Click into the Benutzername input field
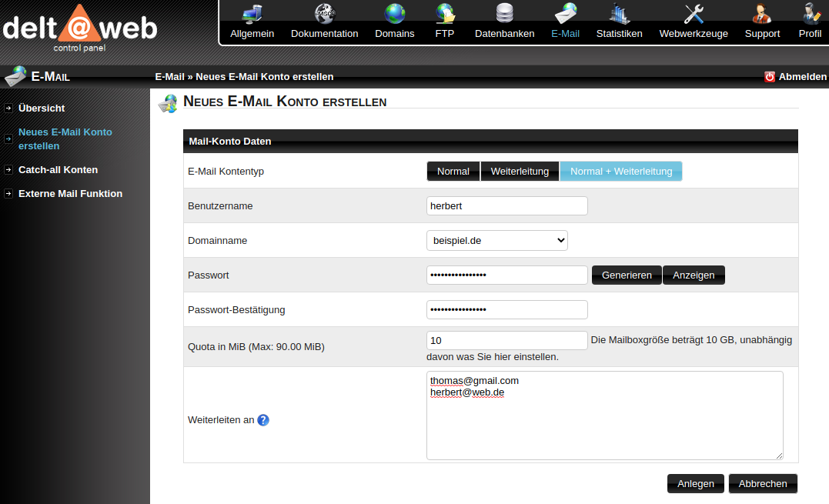The image size is (829, 504). [x=506, y=206]
